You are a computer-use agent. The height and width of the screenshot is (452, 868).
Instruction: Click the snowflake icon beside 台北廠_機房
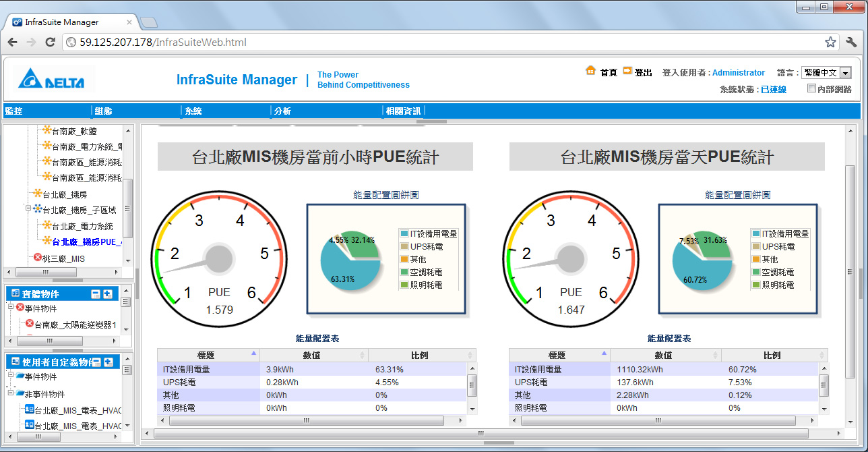tap(36, 194)
